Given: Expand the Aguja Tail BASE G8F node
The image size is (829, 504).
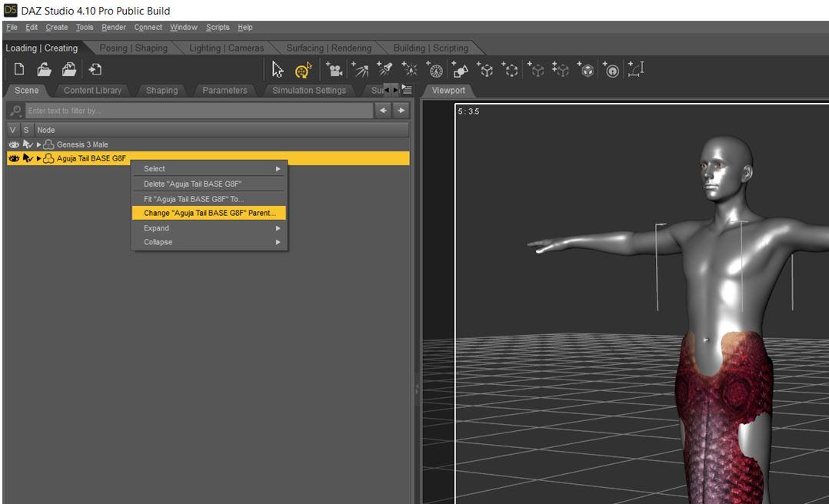Looking at the screenshot, I should pyautogui.click(x=39, y=158).
